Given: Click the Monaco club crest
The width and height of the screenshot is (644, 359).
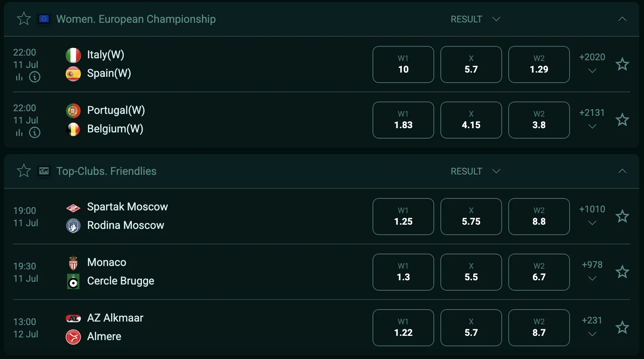Looking at the screenshot, I should tap(73, 263).
